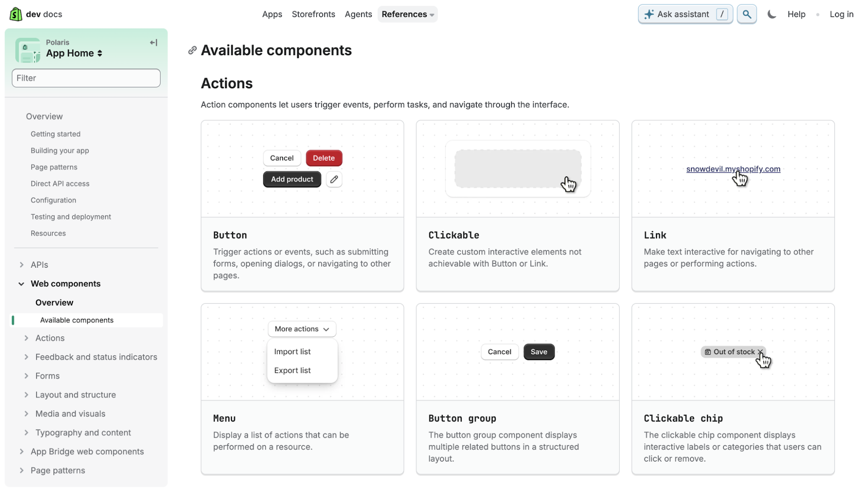This screenshot has width=868, height=492.
Task: Toggle dark mode with the moon icon
Action: pyautogui.click(x=771, y=14)
